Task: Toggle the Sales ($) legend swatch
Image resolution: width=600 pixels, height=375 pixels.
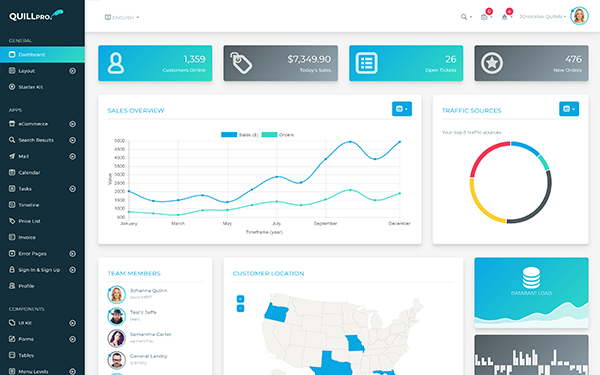Action: (x=229, y=135)
